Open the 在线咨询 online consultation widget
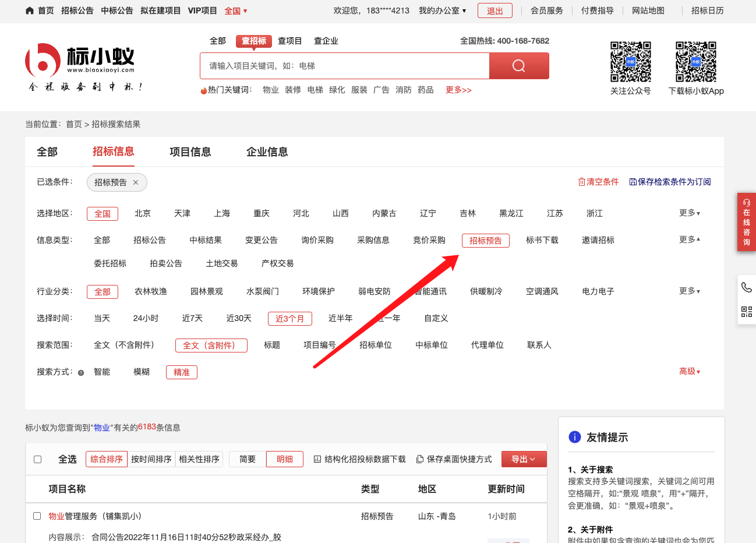The width and height of the screenshot is (756, 543). (746, 222)
